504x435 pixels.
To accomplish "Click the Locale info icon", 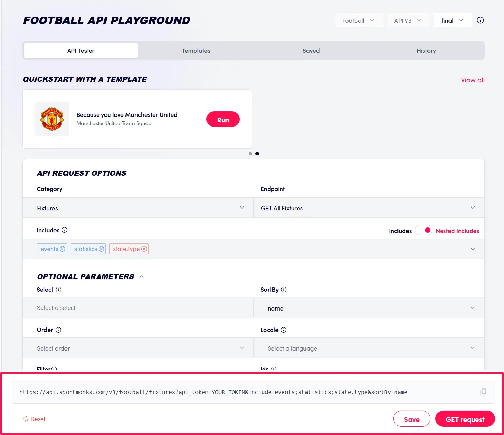I will click(x=283, y=330).
